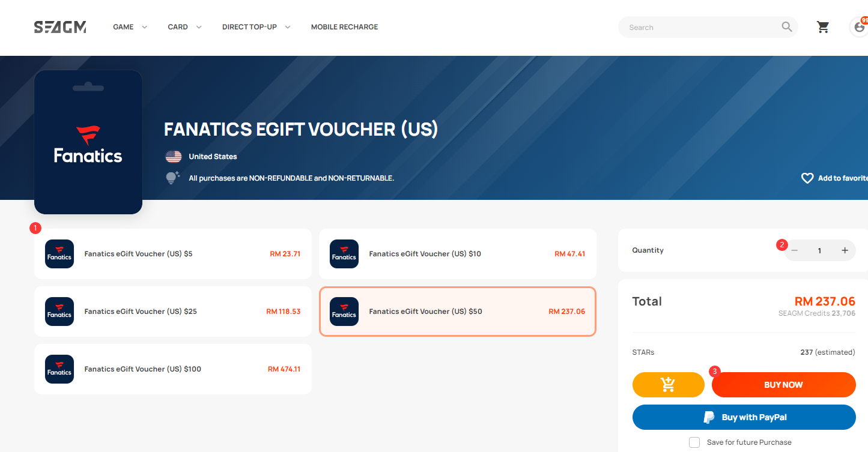Click the SEAGM Credits 23,706 text

817,313
